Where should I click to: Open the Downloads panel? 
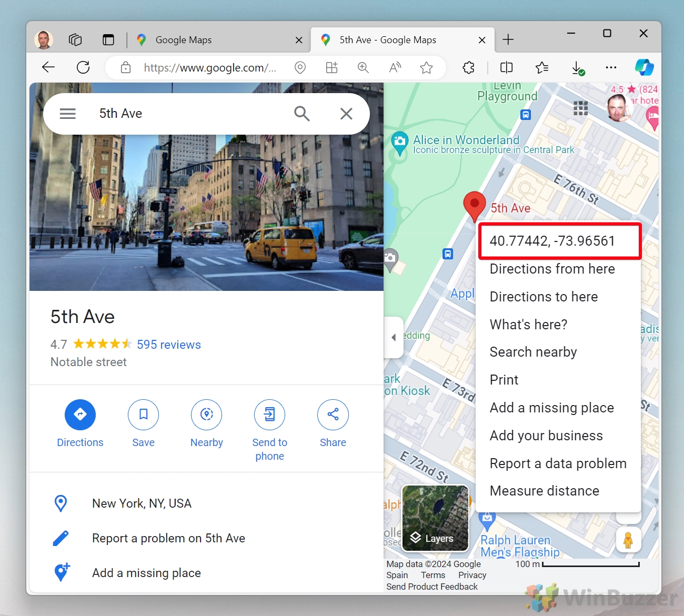click(x=578, y=68)
